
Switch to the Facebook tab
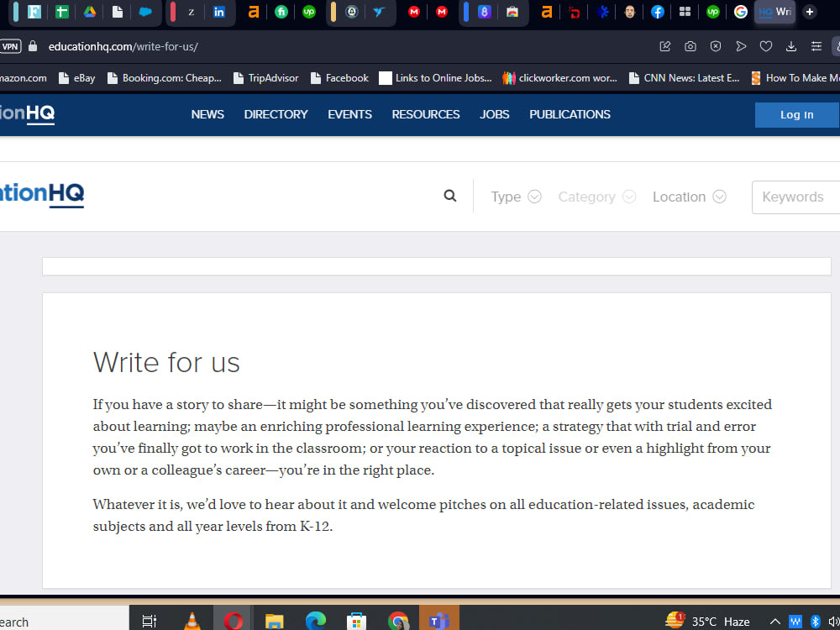(x=658, y=12)
